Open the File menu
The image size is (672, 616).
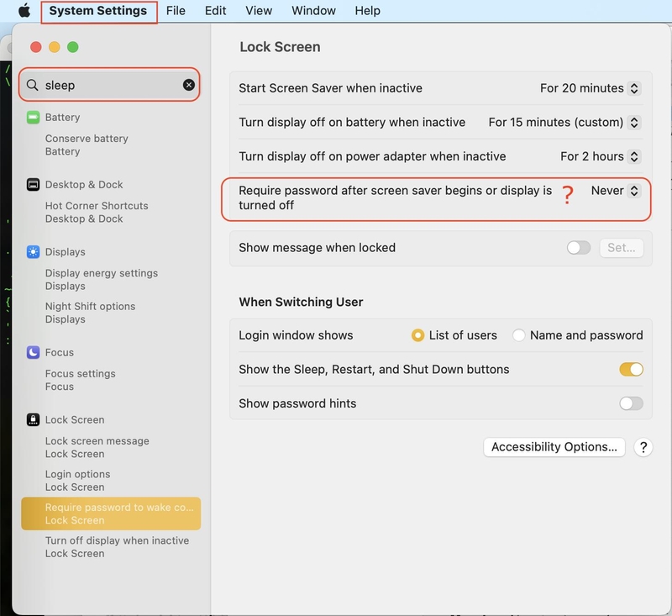tap(176, 11)
